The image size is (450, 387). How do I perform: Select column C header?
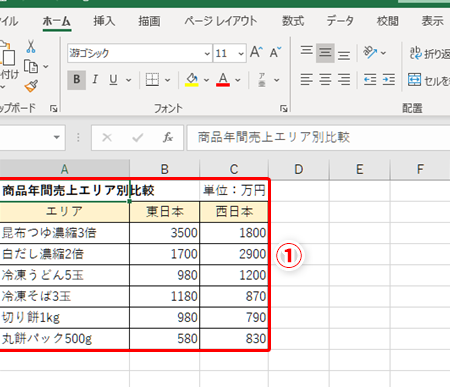(234, 169)
